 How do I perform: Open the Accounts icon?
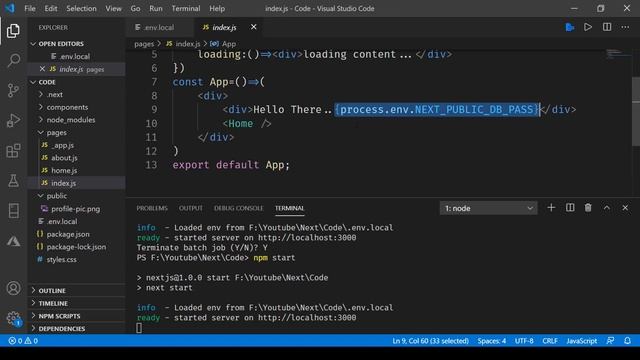pyautogui.click(x=13, y=288)
